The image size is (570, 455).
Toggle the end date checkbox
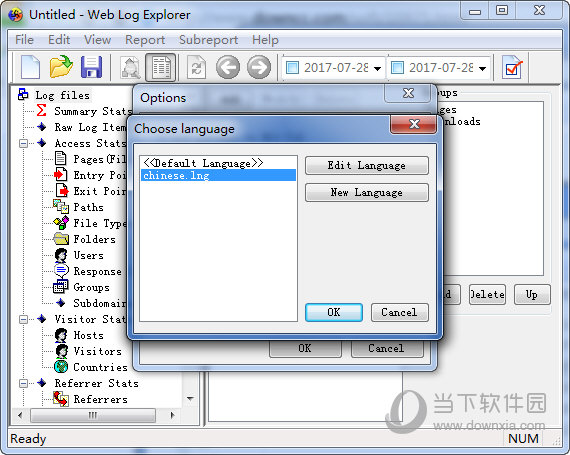pos(397,68)
